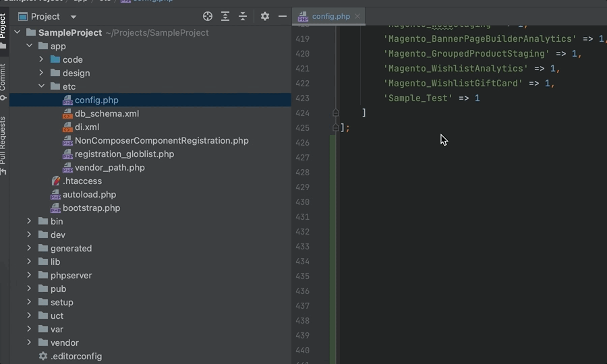Close the config.php editor tab

tap(357, 16)
